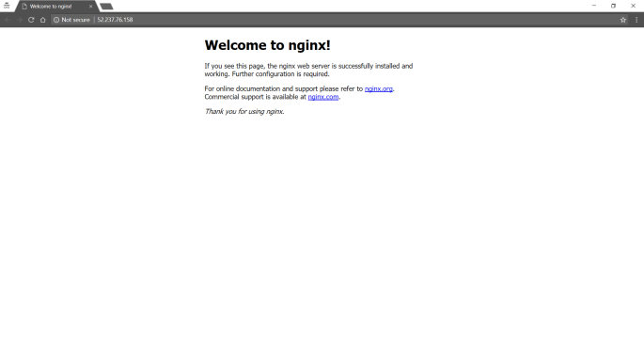Screen dimensions: 644x349
Task: Open the Chrome three-dot menu
Action: click(x=636, y=20)
